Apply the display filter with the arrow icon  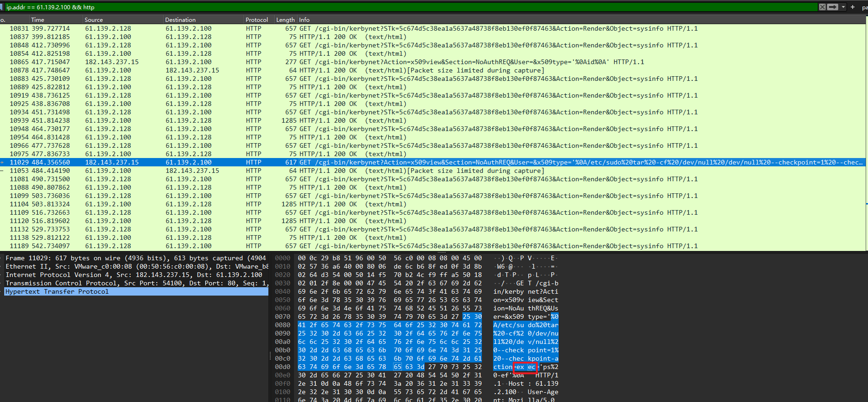point(833,7)
